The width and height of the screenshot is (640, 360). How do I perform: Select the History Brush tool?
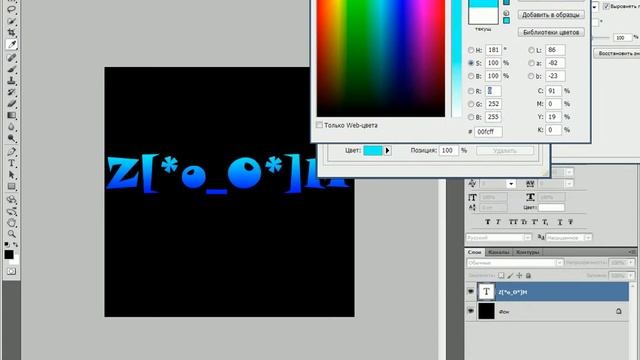point(11,92)
